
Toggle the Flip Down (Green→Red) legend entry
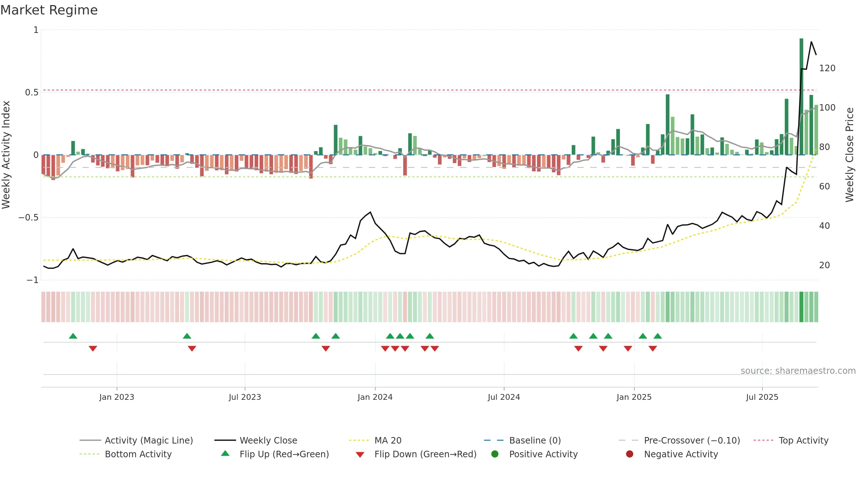[416, 454]
